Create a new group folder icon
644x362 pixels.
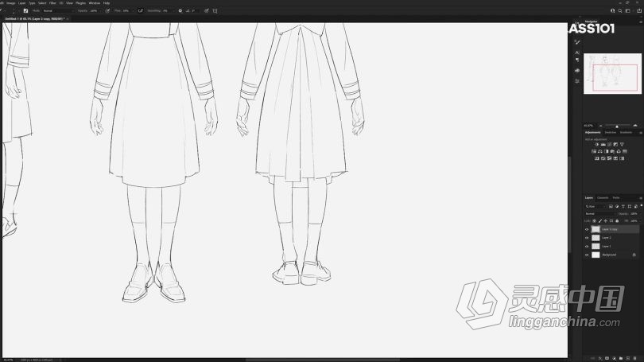(x=621, y=358)
